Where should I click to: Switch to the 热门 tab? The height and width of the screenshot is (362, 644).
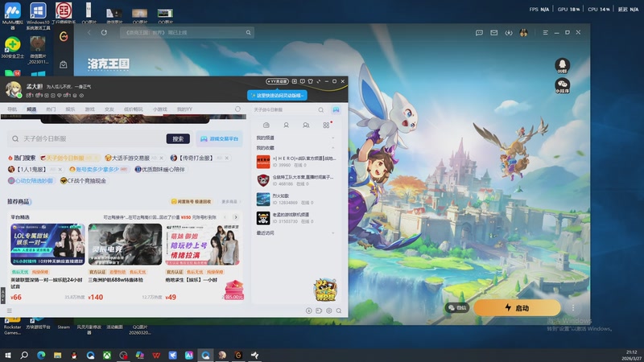[51, 109]
